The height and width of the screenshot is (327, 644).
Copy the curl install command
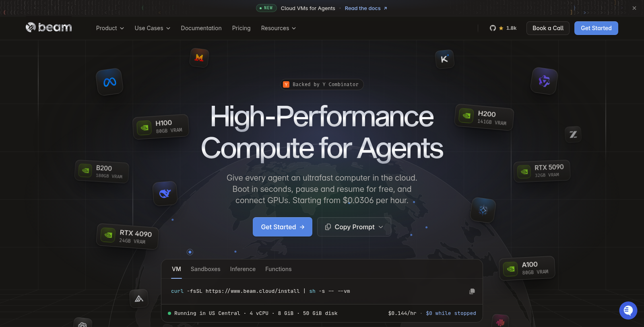(x=472, y=291)
